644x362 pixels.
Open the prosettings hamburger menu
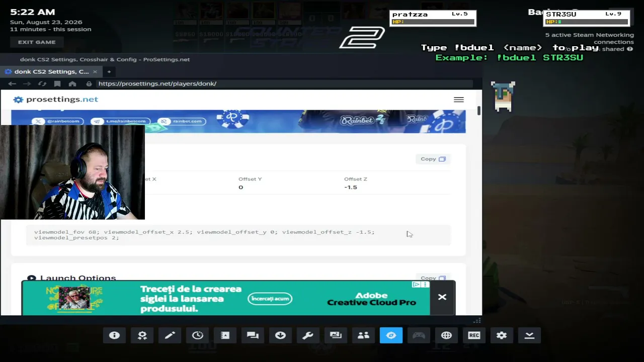click(x=459, y=100)
